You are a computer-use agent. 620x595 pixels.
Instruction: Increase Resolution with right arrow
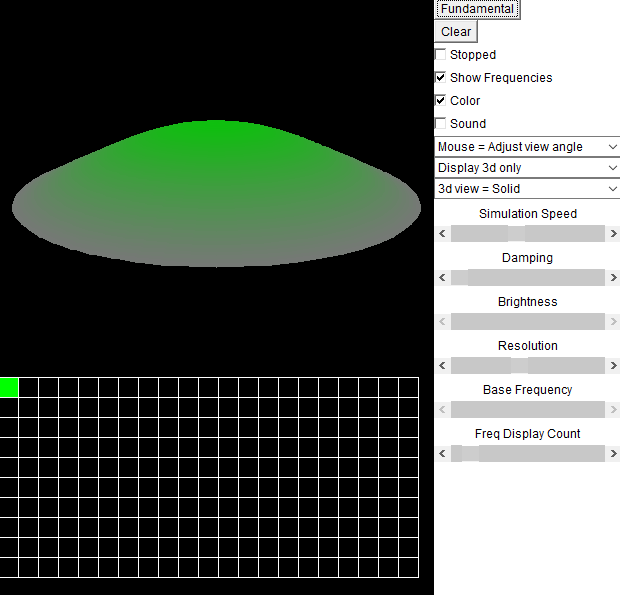(613, 365)
